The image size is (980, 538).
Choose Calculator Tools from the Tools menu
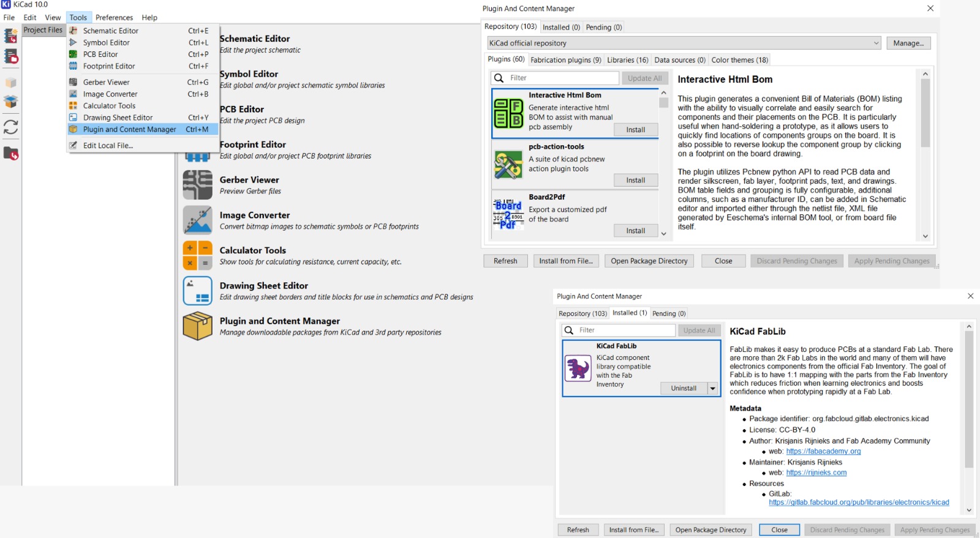click(x=142, y=105)
